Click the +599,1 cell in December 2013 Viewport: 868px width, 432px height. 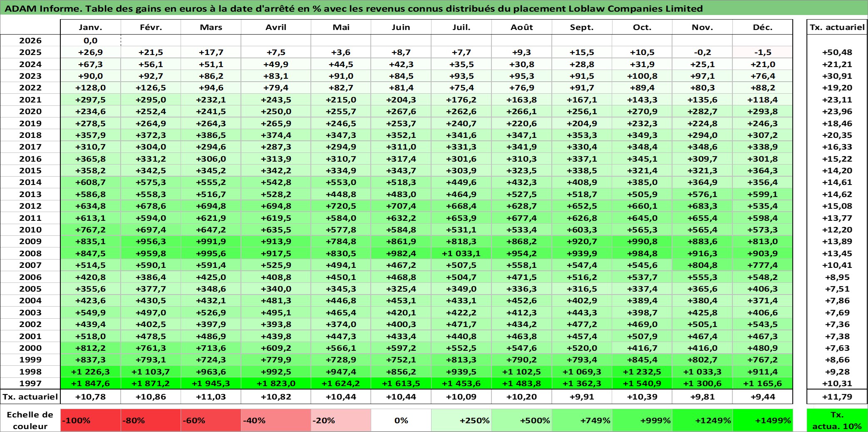pos(763,194)
